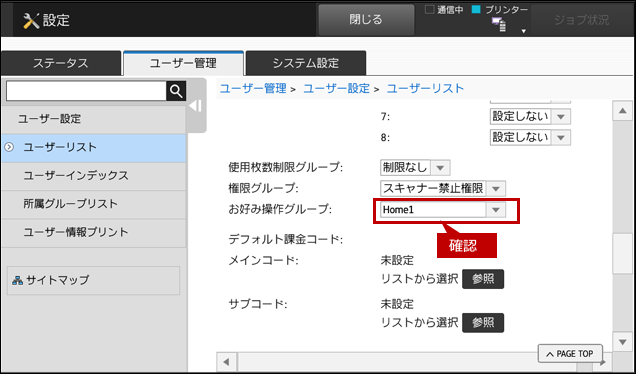Open the small arrow under printer icon

(524, 31)
